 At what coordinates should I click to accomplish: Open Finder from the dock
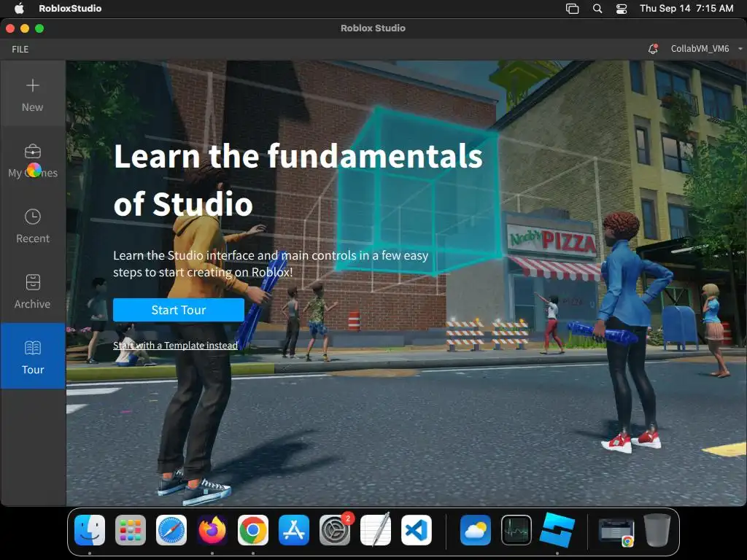(x=90, y=530)
